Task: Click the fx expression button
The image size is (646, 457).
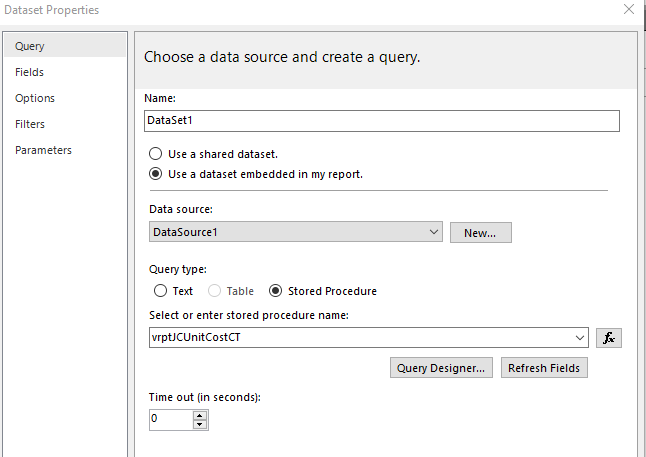Action: 608,337
